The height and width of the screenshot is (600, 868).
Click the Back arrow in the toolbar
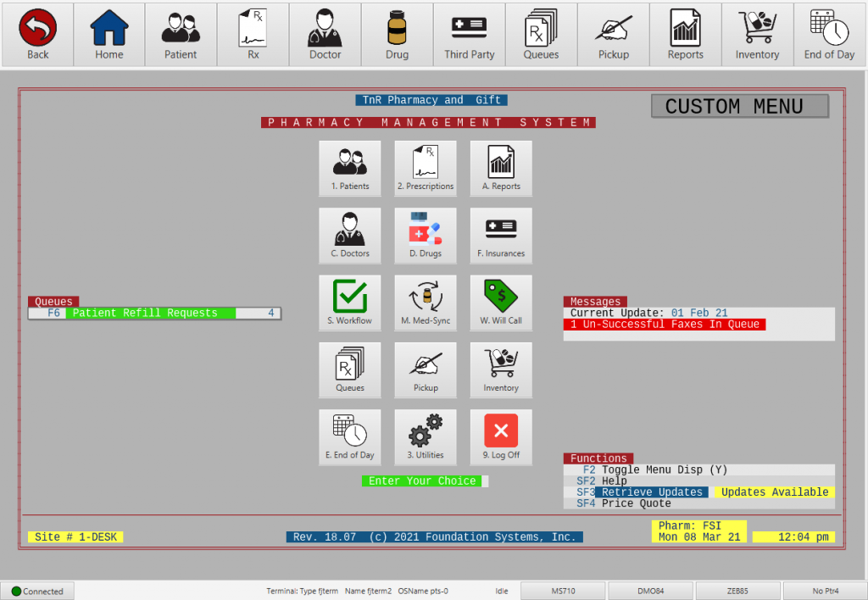click(36, 32)
